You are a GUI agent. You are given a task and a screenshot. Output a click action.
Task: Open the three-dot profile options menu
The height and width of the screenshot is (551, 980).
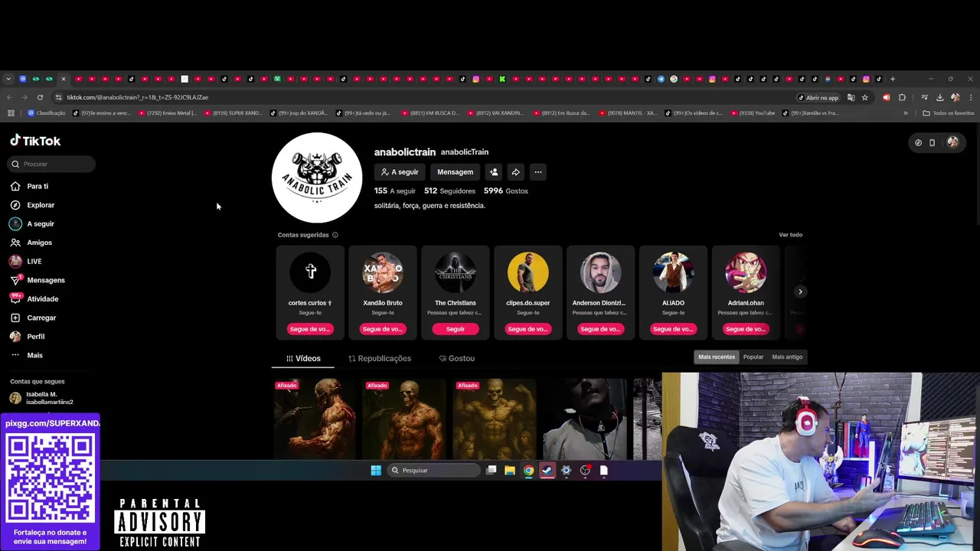pos(538,172)
